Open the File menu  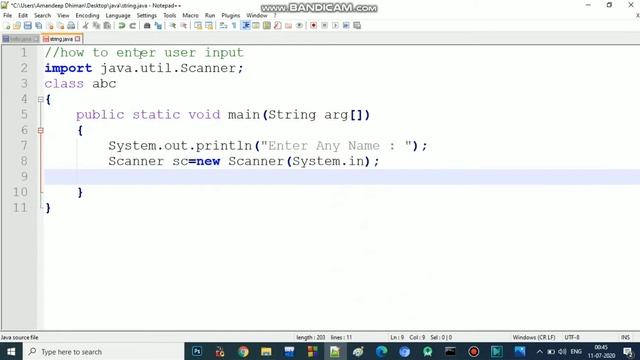pyautogui.click(x=7, y=16)
